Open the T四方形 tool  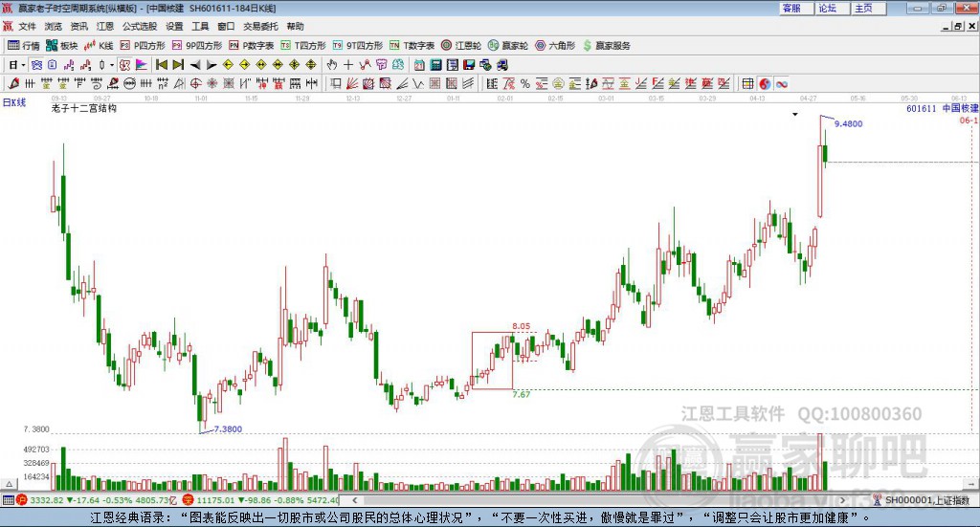pos(303,46)
